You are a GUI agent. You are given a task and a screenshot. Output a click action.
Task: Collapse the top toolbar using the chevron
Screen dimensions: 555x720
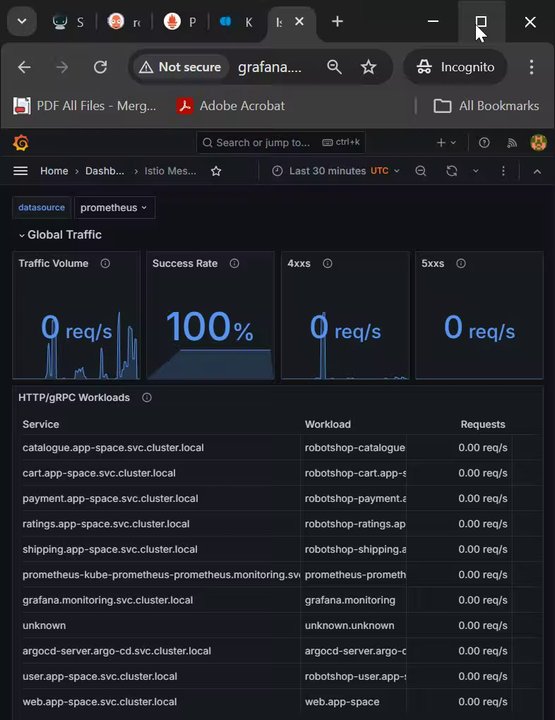537,171
